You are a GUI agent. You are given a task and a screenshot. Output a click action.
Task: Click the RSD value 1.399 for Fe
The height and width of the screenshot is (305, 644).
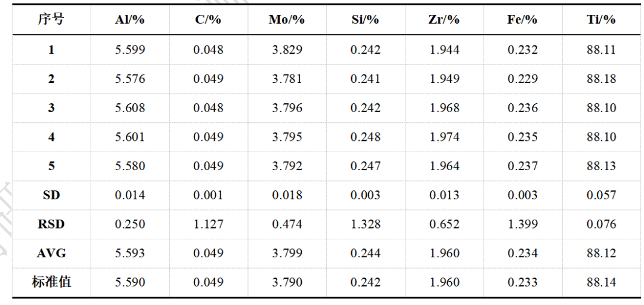[522, 224]
